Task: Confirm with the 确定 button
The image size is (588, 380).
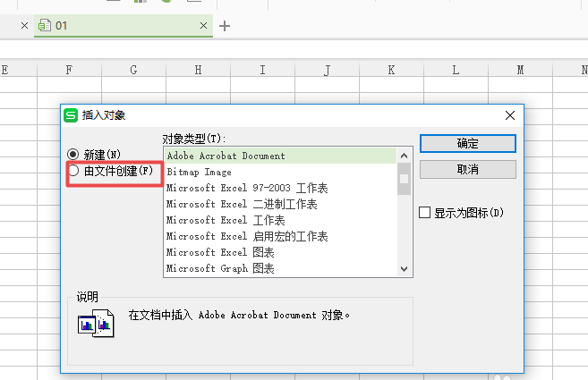Action: (x=467, y=144)
